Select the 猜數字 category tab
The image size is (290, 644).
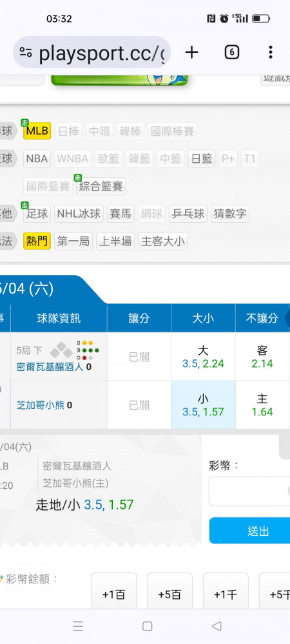[230, 214]
